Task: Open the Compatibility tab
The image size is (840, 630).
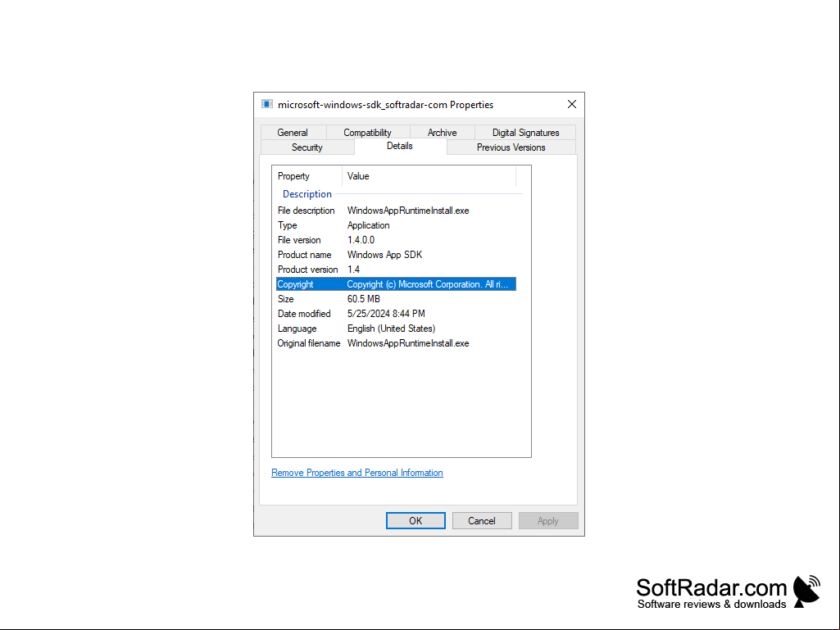Action: (x=367, y=133)
